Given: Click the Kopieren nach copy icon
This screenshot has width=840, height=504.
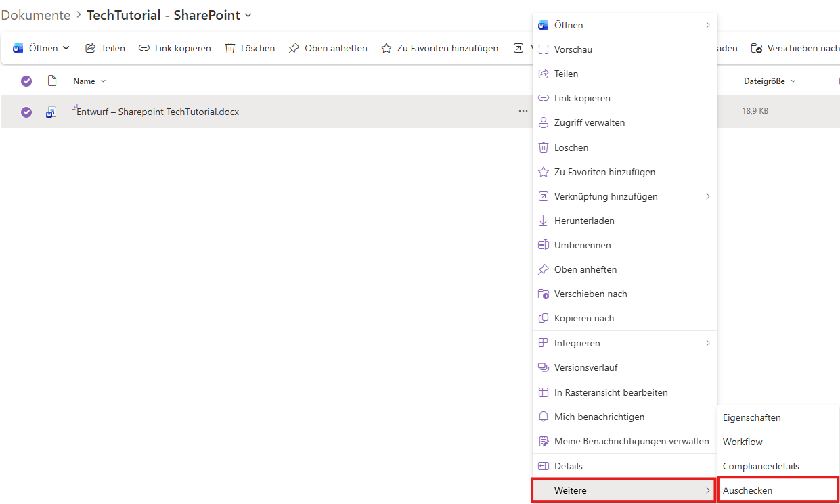Looking at the screenshot, I should click(x=543, y=318).
